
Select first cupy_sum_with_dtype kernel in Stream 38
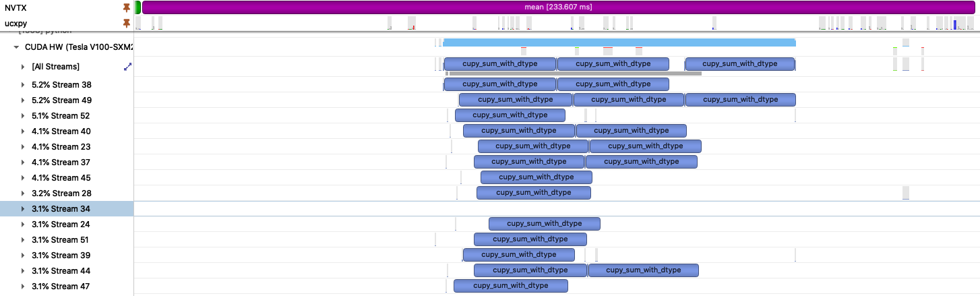click(500, 84)
